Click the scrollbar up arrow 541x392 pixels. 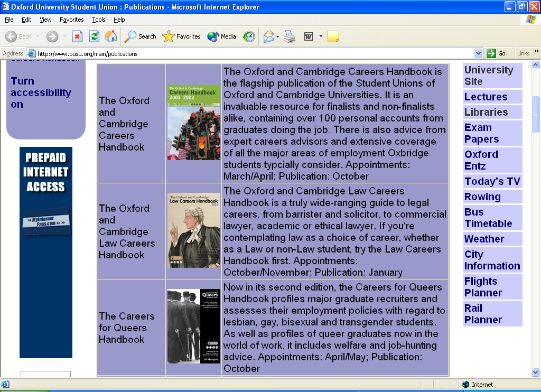pyautogui.click(x=536, y=64)
